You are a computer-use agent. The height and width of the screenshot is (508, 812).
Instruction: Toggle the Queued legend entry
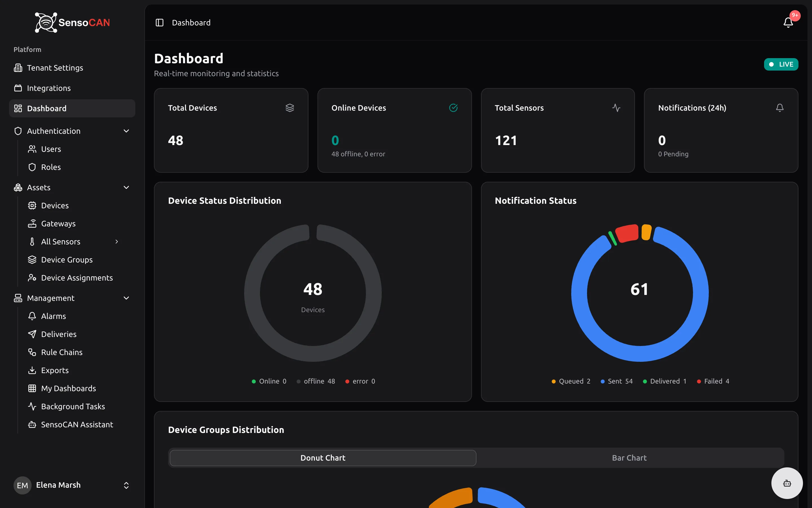[571, 381]
